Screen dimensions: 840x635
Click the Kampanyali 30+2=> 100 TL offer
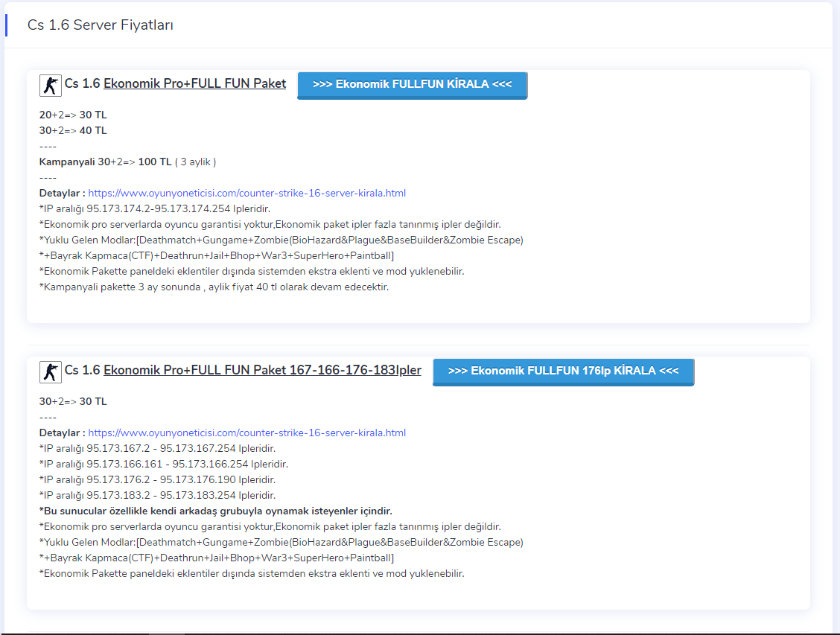pos(127,162)
